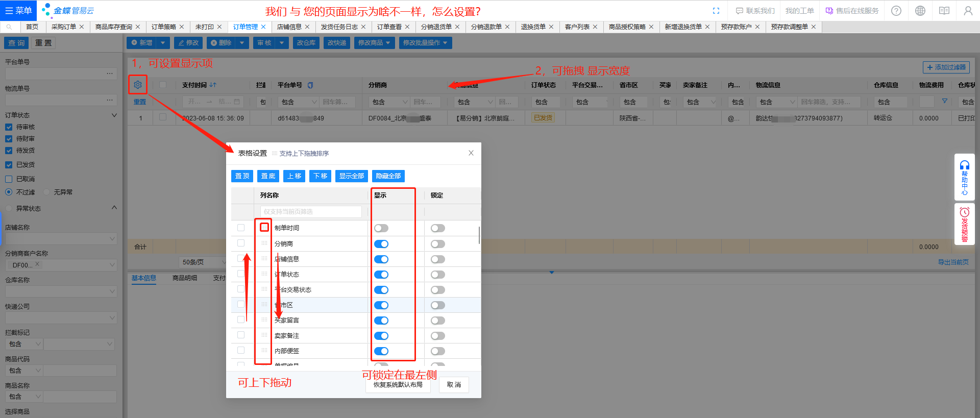Open the 发货预警 clock icon
Viewport: 980px width, 418px height.
(x=964, y=212)
